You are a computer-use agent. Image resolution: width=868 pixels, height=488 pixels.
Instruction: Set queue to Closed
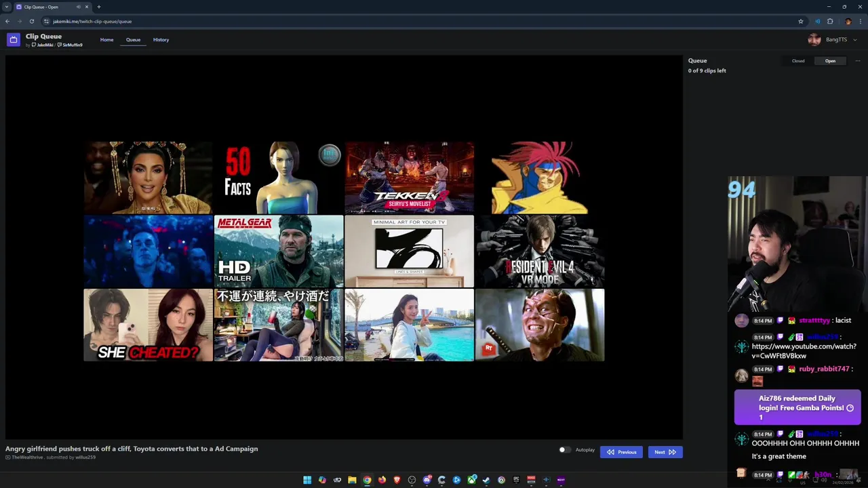pyautogui.click(x=798, y=61)
